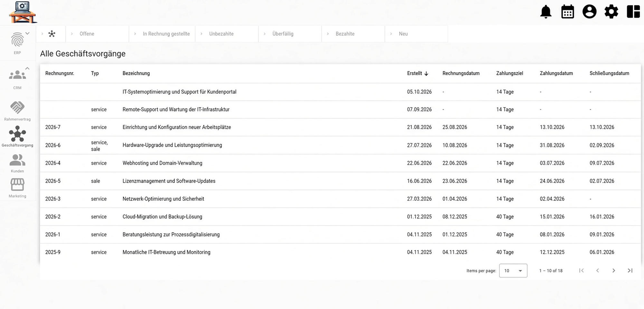Screen dimensions: 644x309
Task: Select 'Cloud-Migration und Backup-Lösung' entry
Action: pos(340,217)
